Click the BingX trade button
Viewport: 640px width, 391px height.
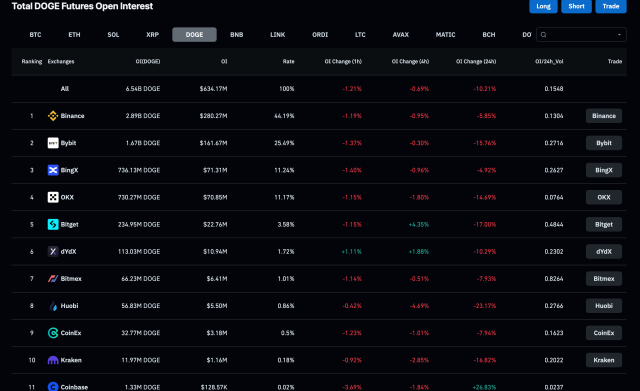[604, 170]
